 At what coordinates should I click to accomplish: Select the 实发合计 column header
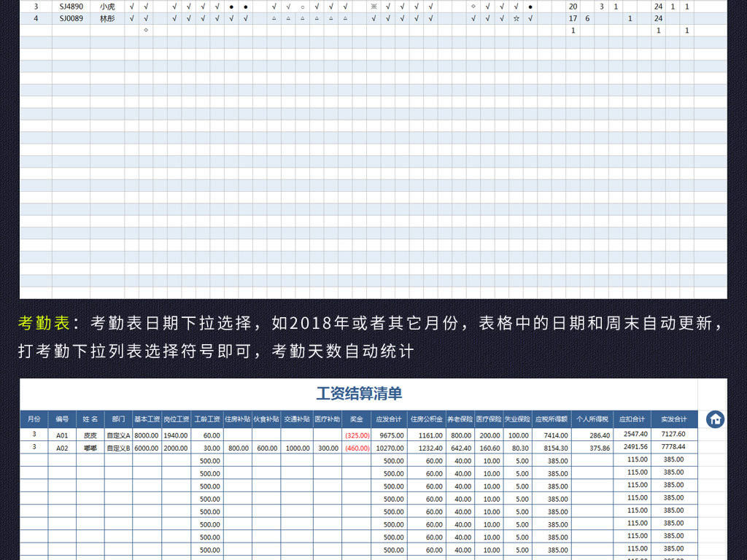click(x=673, y=419)
